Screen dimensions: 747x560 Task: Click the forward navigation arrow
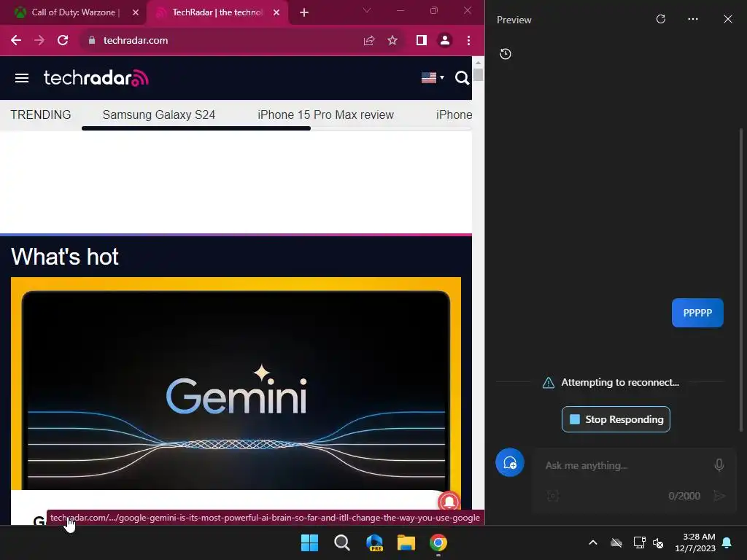(39, 41)
